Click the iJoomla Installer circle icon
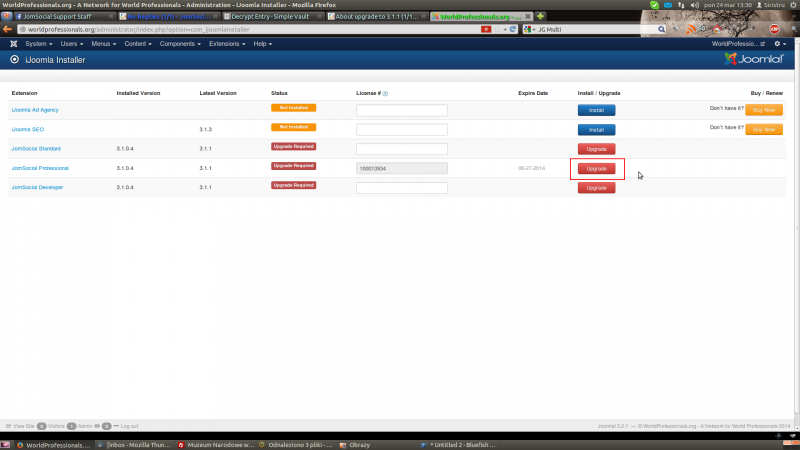Viewport: 800px width, 450px height. [x=14, y=60]
